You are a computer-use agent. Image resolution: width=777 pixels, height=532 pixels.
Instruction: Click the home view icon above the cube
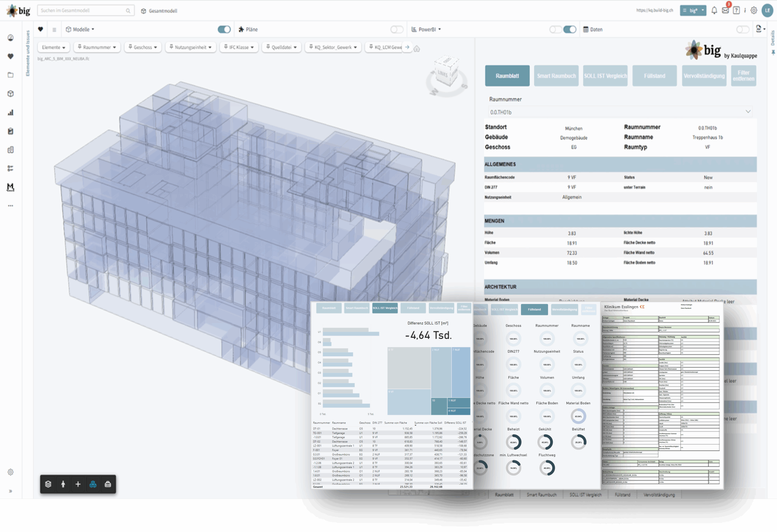click(x=417, y=49)
